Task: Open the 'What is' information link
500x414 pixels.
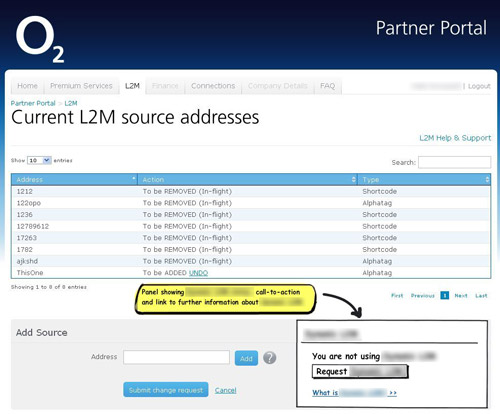Action: click(x=354, y=393)
